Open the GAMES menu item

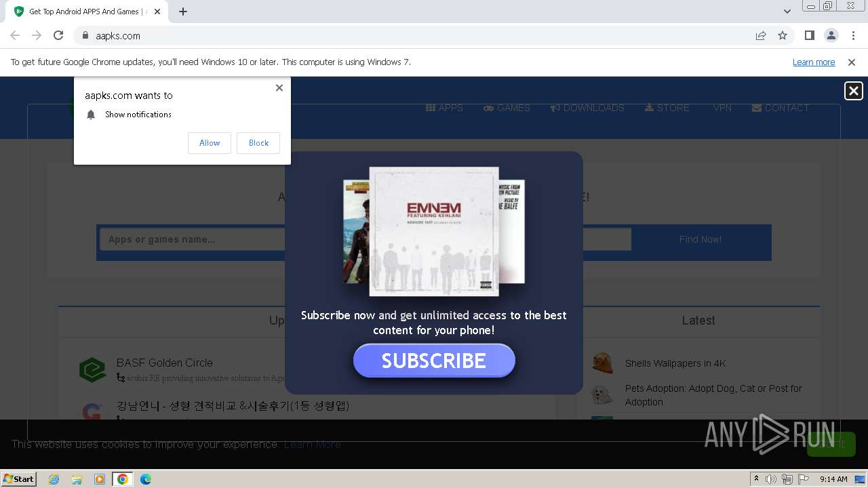click(x=507, y=108)
